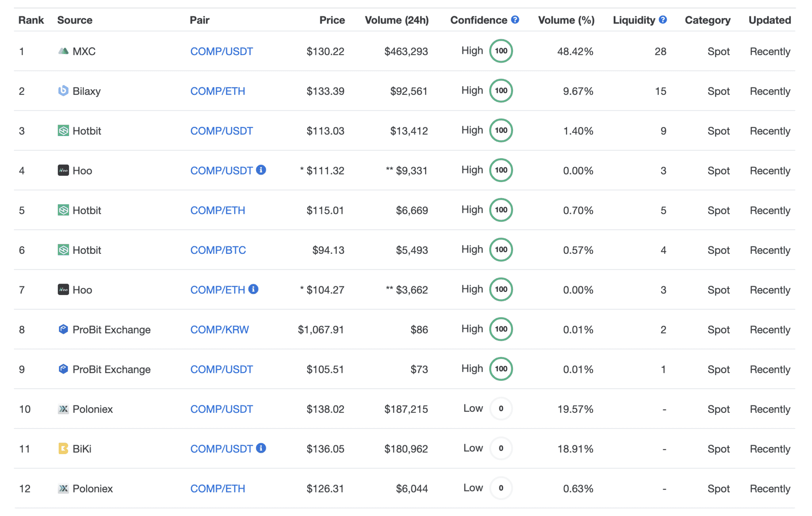Click Poloniex logo in rank 10 row
Image resolution: width=812 pixels, height=516 pixels.
(63, 409)
